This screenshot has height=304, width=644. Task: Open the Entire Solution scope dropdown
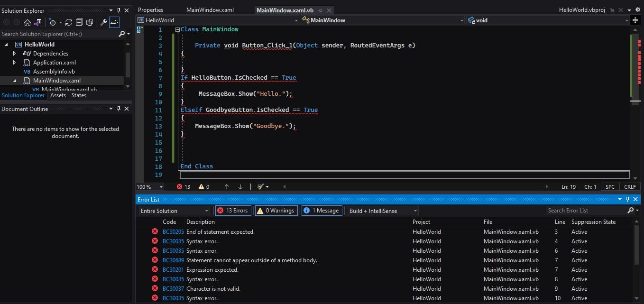[x=174, y=210]
